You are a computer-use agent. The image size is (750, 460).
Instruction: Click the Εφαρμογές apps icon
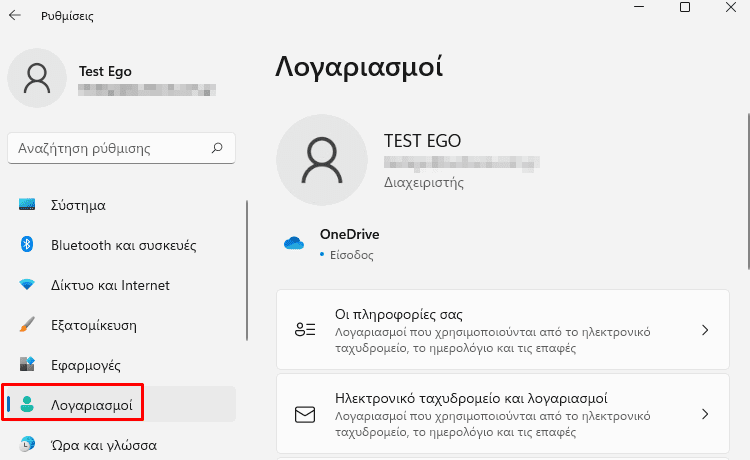(27, 364)
